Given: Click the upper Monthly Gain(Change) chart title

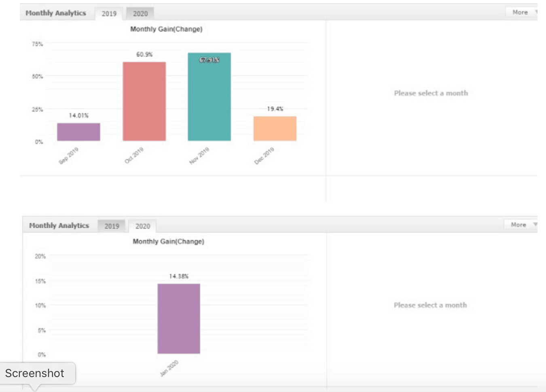Looking at the screenshot, I should pyautogui.click(x=166, y=29).
